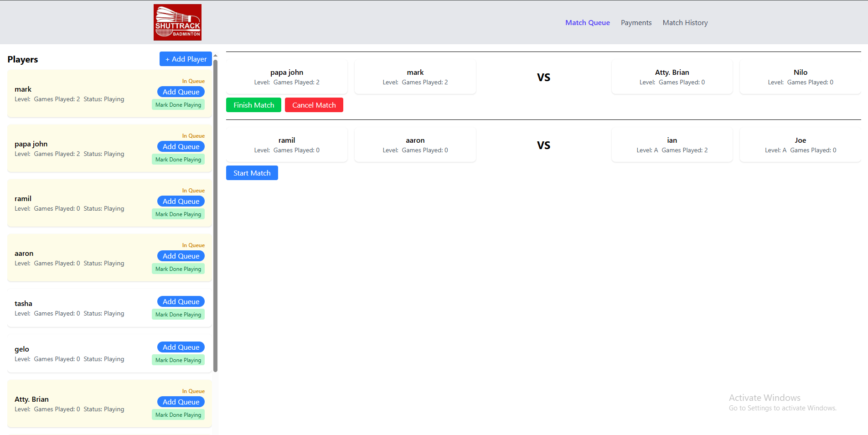The width and height of the screenshot is (868, 435).
Task: Add tasha to the queue
Action: point(181,302)
